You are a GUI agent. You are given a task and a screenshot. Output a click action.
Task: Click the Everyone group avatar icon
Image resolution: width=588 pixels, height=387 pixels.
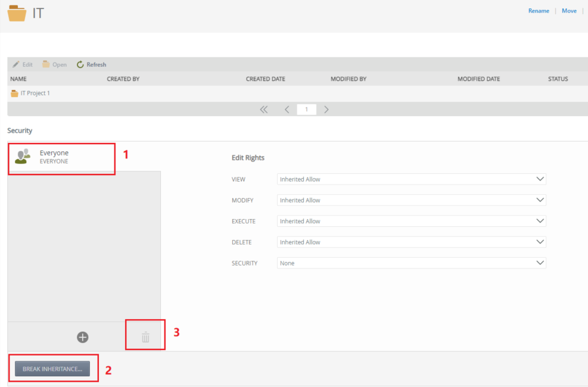coord(23,157)
